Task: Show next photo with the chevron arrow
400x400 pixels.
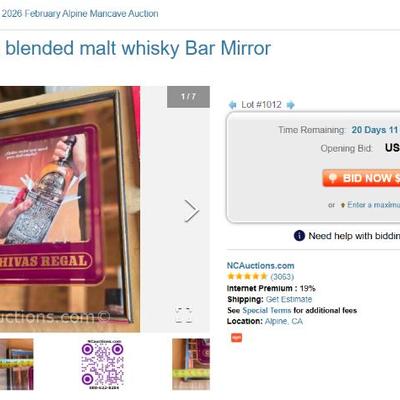Action: click(x=192, y=211)
